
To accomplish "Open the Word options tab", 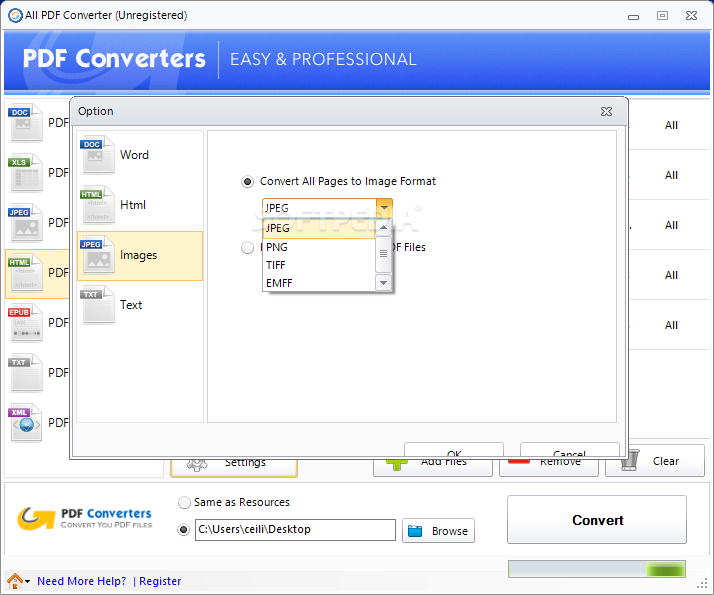I will point(140,155).
